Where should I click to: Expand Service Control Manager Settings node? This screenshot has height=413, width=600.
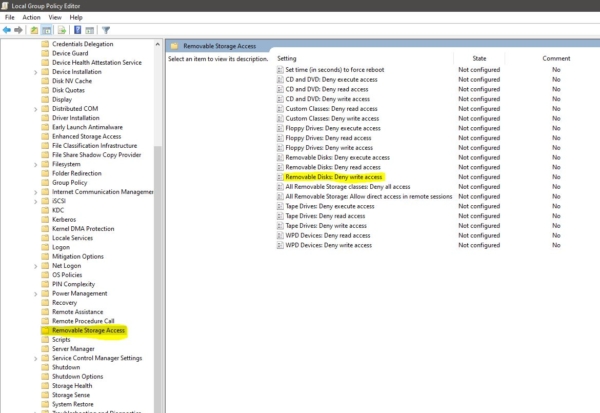point(35,359)
